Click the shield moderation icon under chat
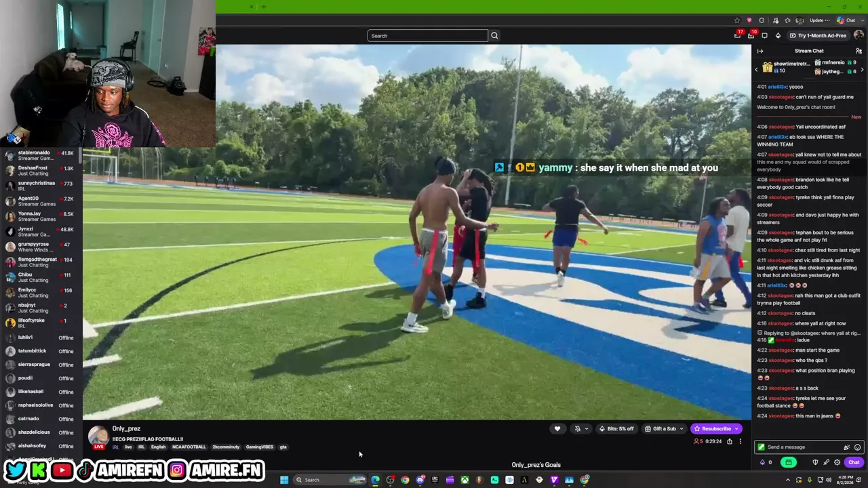This screenshot has width=868, height=488. coord(815,462)
